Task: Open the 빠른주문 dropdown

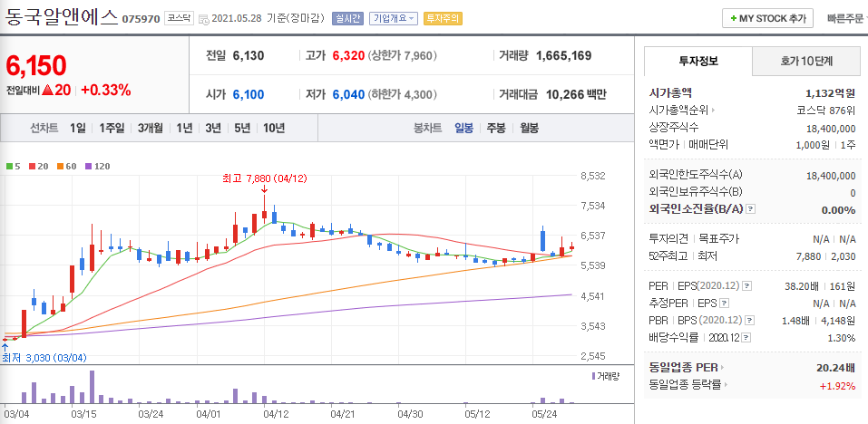Action: point(846,18)
